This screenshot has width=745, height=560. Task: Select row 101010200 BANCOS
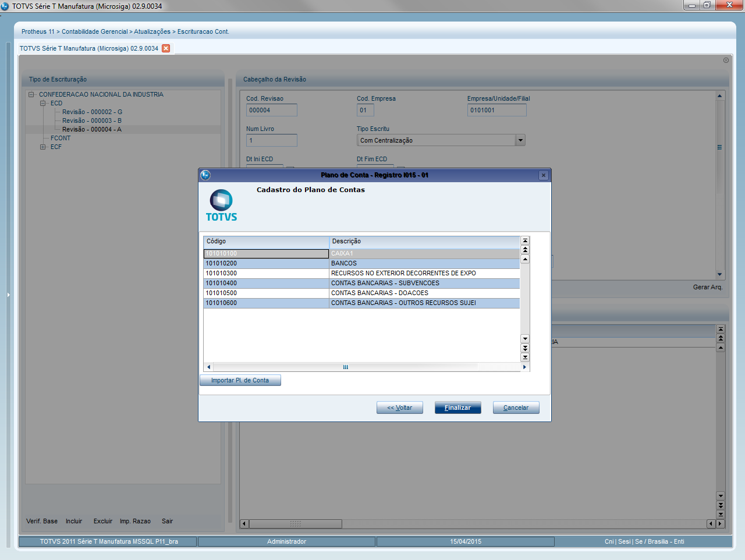361,264
